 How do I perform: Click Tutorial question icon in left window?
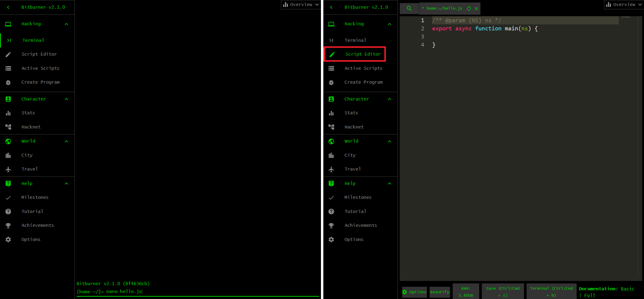(8, 211)
